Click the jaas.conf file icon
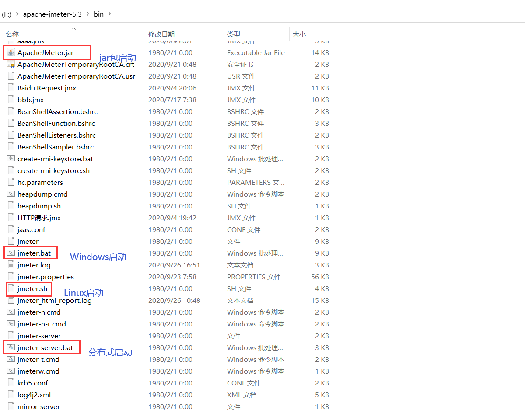This screenshot has height=420, width=525. (x=11, y=229)
